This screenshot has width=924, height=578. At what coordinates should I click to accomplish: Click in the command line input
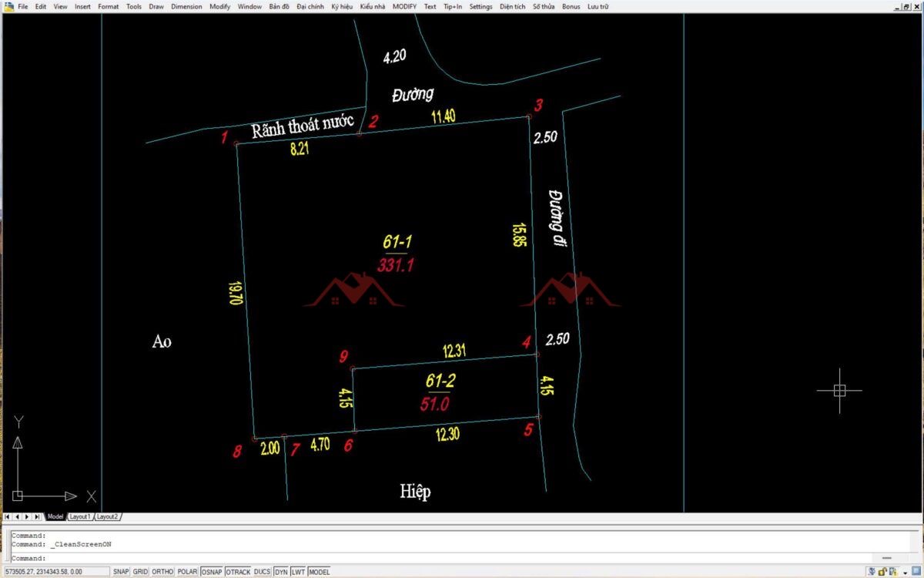[385, 558]
